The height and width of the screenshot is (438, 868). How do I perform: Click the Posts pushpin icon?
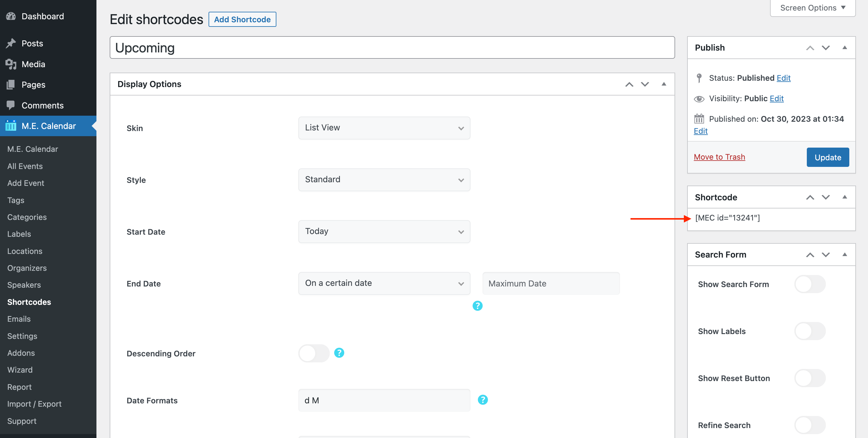tap(11, 43)
